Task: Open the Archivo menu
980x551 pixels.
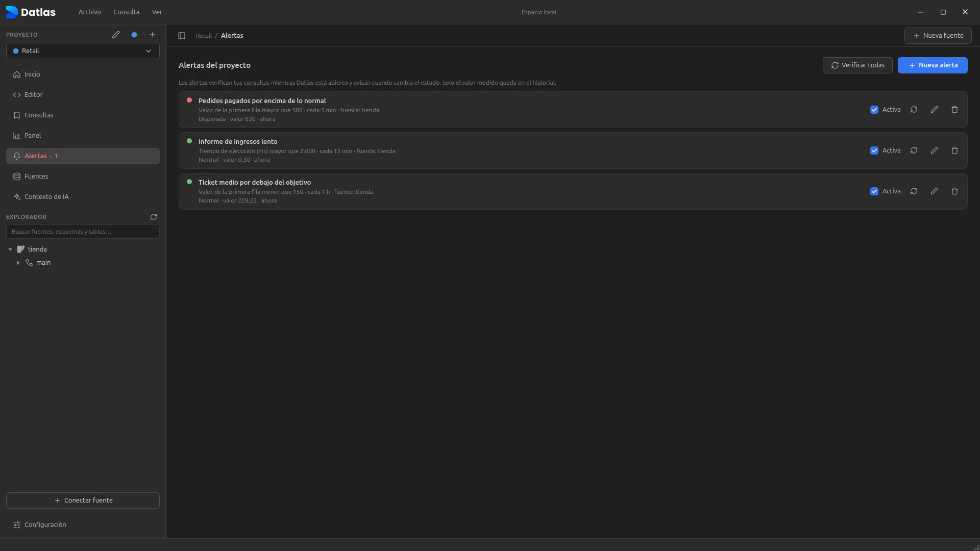Action: (x=89, y=12)
